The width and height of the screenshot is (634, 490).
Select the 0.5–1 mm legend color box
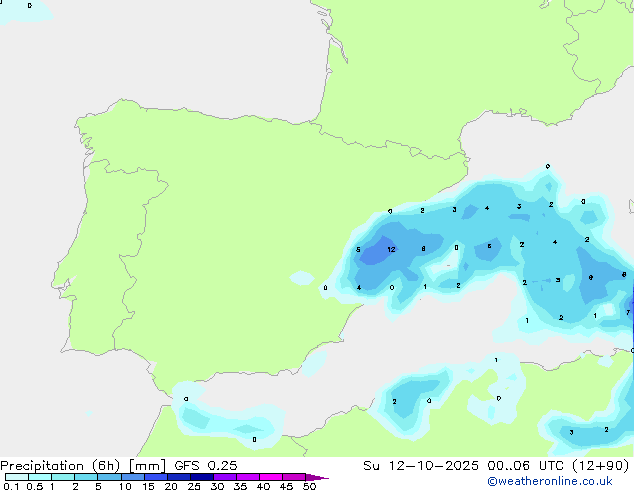[x=40, y=477]
